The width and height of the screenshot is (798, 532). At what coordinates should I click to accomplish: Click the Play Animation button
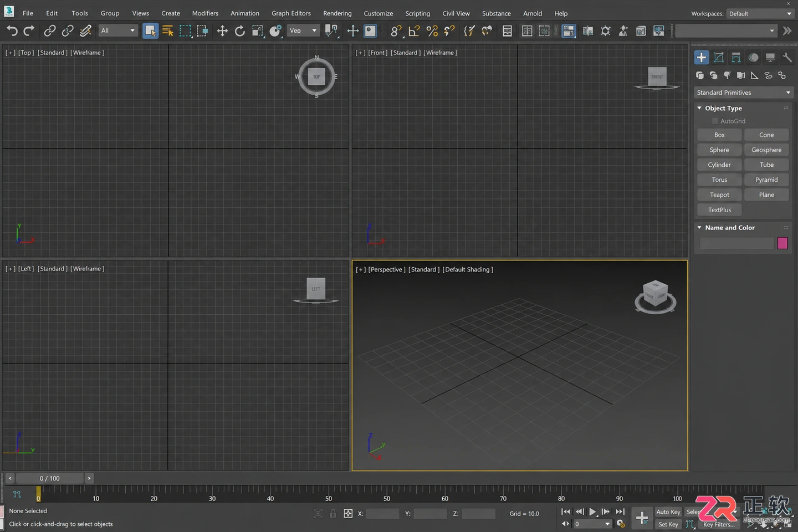(592, 511)
